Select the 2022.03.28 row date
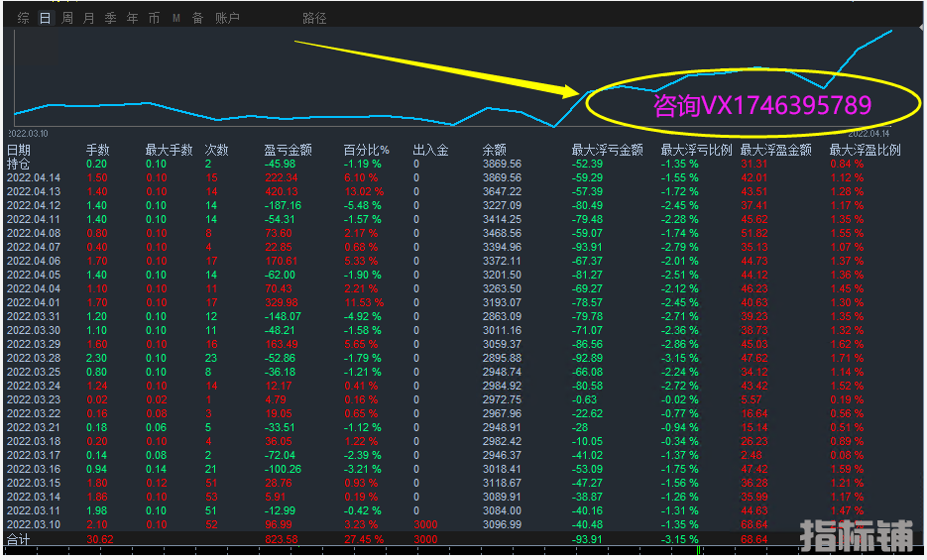 (33, 358)
